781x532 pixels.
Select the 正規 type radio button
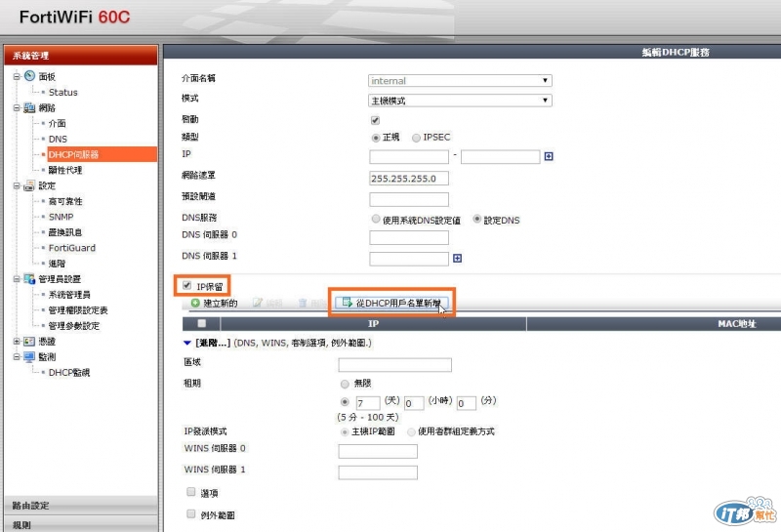(x=376, y=138)
